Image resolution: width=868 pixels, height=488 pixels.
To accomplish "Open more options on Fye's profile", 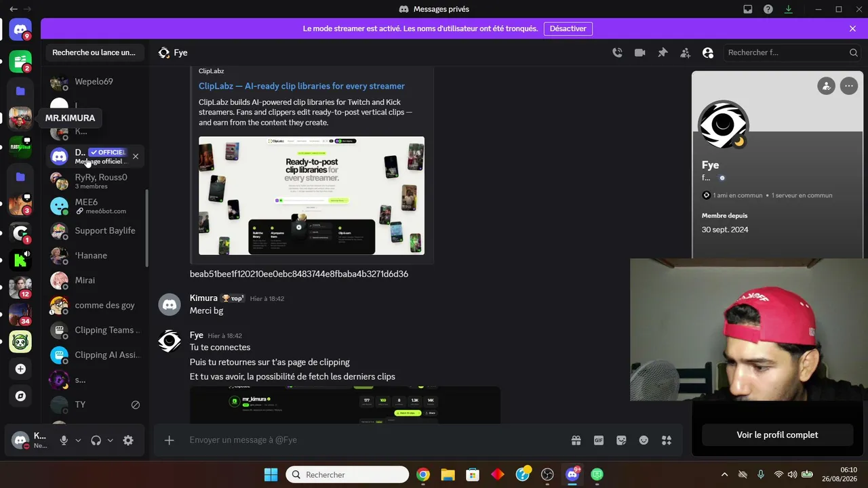I will pos(849,86).
